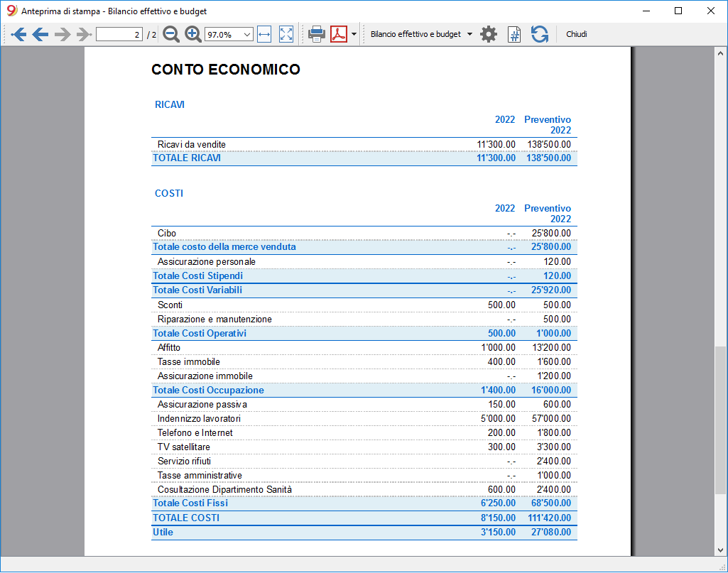
Task: Open export format dropdown arrow
Action: point(354,34)
